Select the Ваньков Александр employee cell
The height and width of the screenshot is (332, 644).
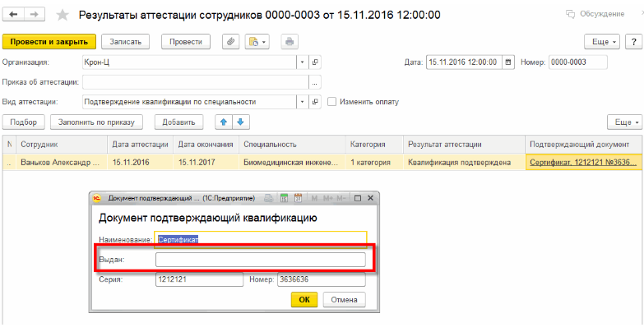[x=62, y=163]
